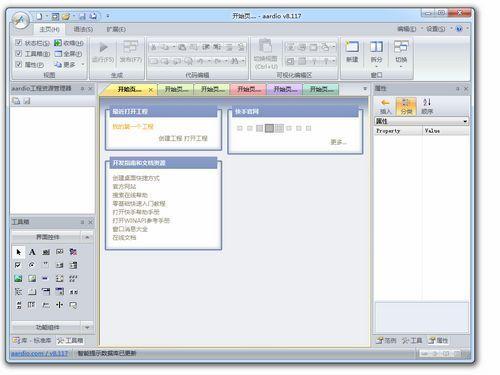Select the pink start page tab
Screen dimensions: 500x375
click(x=249, y=89)
